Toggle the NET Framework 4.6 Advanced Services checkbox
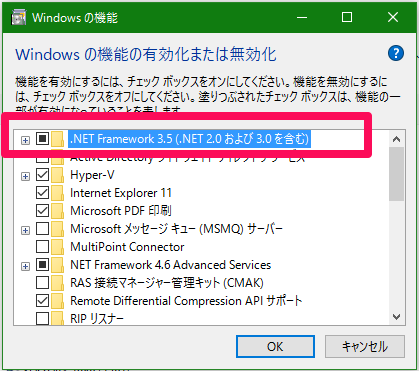Screen dimensions: 419x371 point(42,265)
